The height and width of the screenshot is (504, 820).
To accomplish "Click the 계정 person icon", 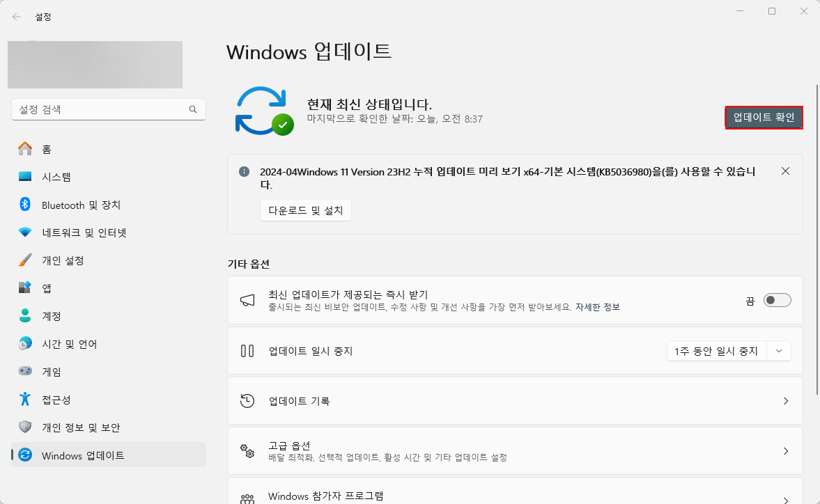I will (25, 315).
